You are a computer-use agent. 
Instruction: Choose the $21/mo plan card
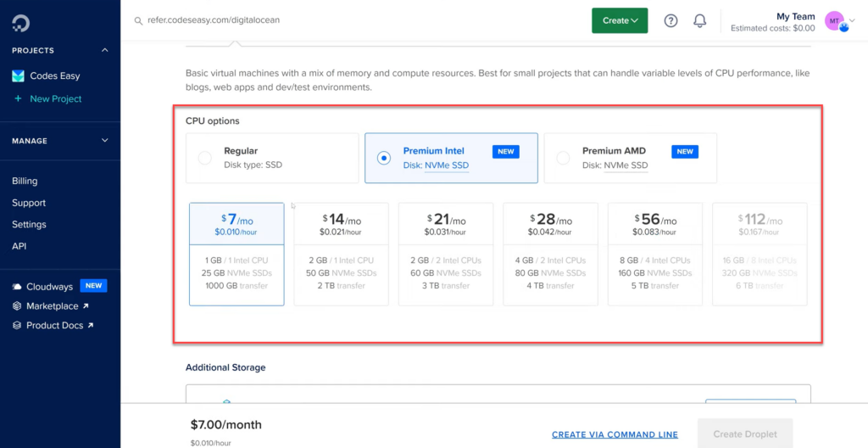tap(446, 254)
